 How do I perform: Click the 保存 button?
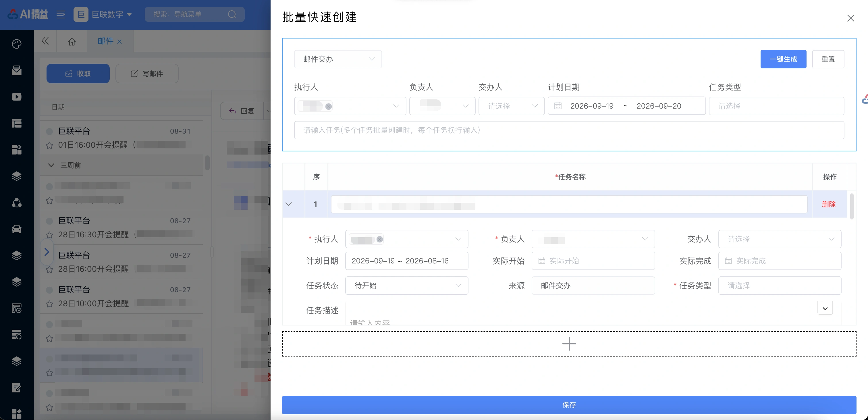pyautogui.click(x=569, y=404)
